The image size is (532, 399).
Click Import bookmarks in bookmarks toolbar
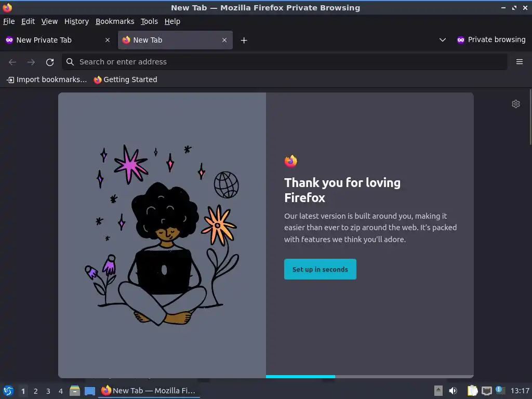point(47,79)
